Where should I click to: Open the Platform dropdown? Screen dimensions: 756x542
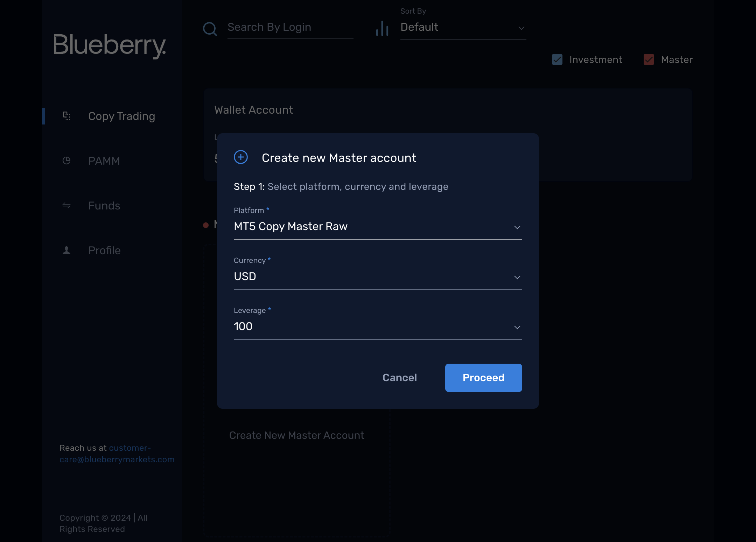pyautogui.click(x=378, y=227)
